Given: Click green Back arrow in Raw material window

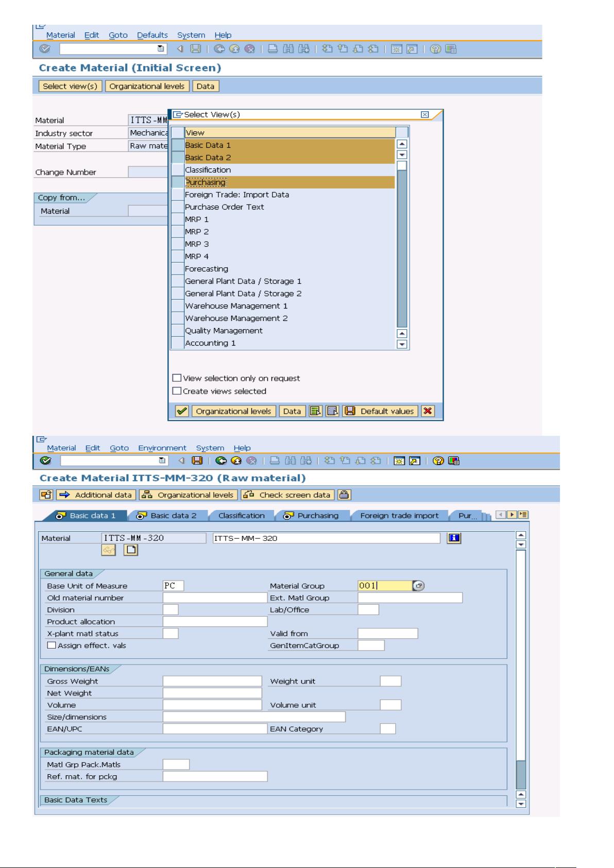Looking at the screenshot, I should [x=221, y=461].
